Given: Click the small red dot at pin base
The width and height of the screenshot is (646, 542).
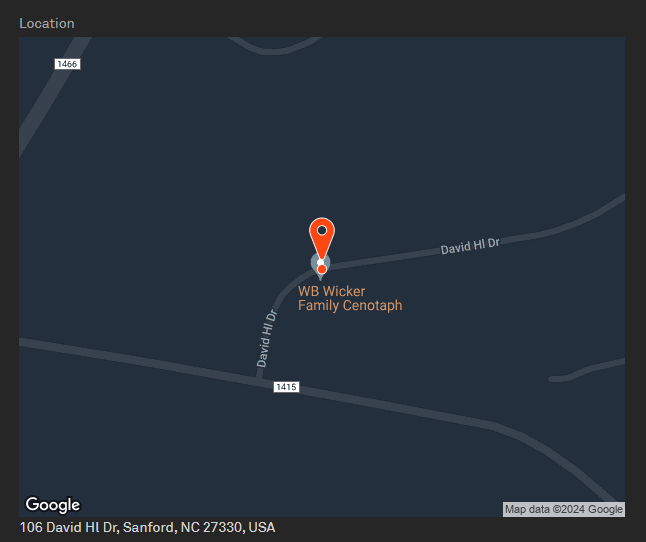Looking at the screenshot, I should [322, 269].
